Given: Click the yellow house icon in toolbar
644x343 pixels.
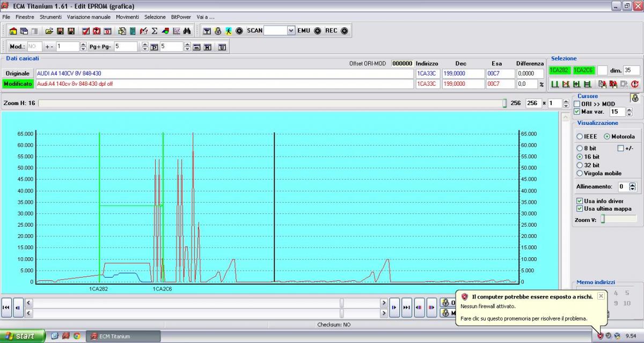Looking at the screenshot, I should pos(13,31).
